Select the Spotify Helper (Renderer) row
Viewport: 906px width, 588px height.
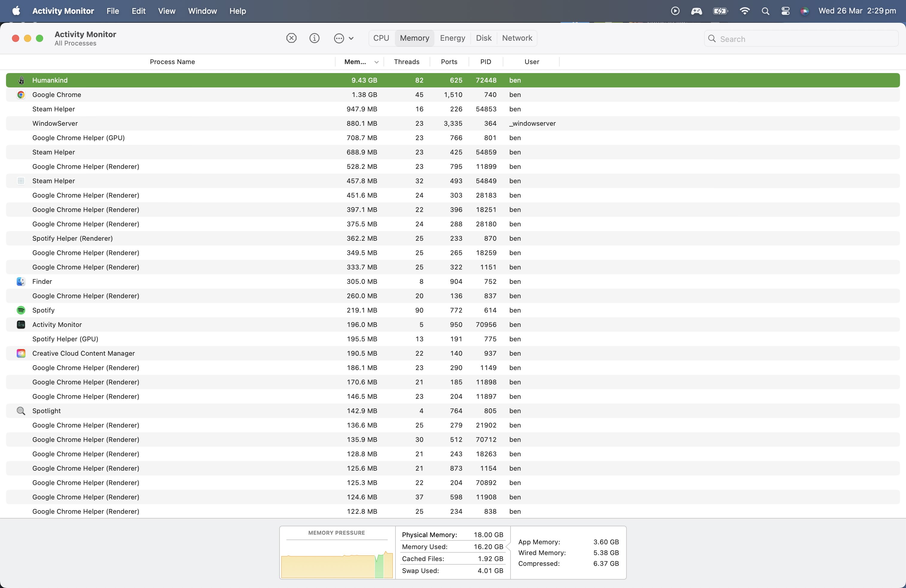(453, 239)
